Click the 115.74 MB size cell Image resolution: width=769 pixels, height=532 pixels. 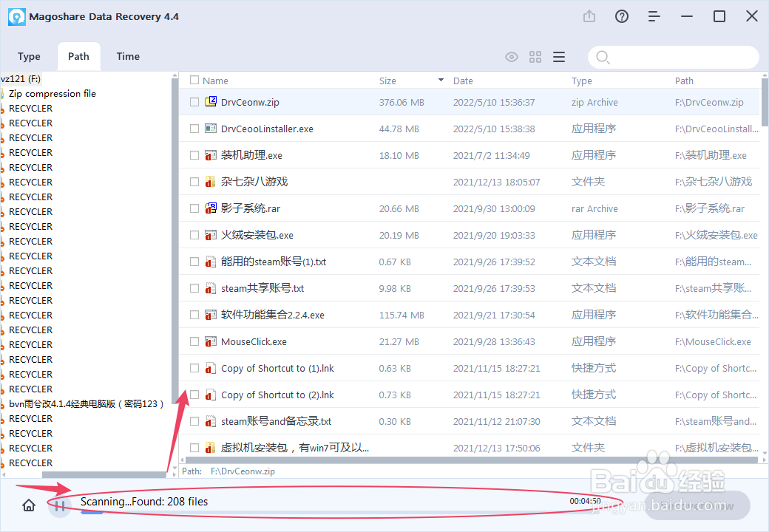(402, 315)
